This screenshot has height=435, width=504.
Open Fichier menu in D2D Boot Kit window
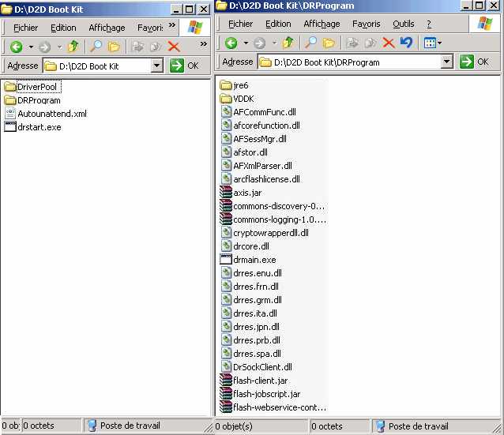(x=26, y=28)
